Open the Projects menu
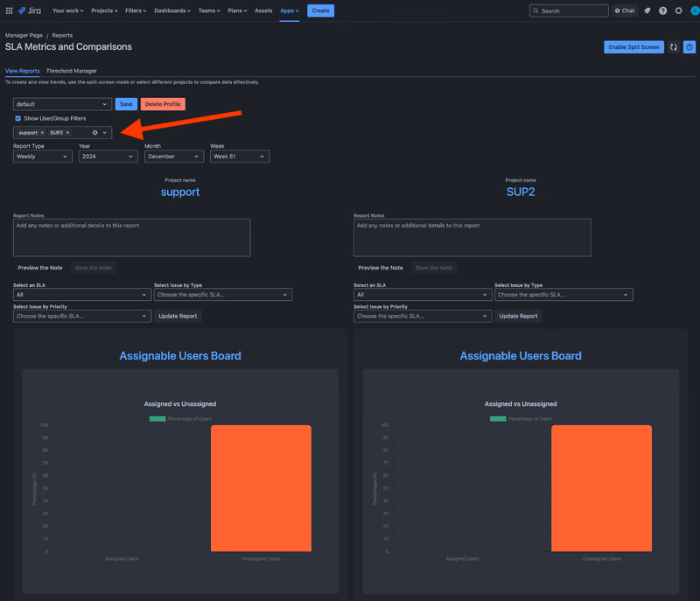Image resolution: width=700 pixels, height=601 pixels. click(104, 10)
